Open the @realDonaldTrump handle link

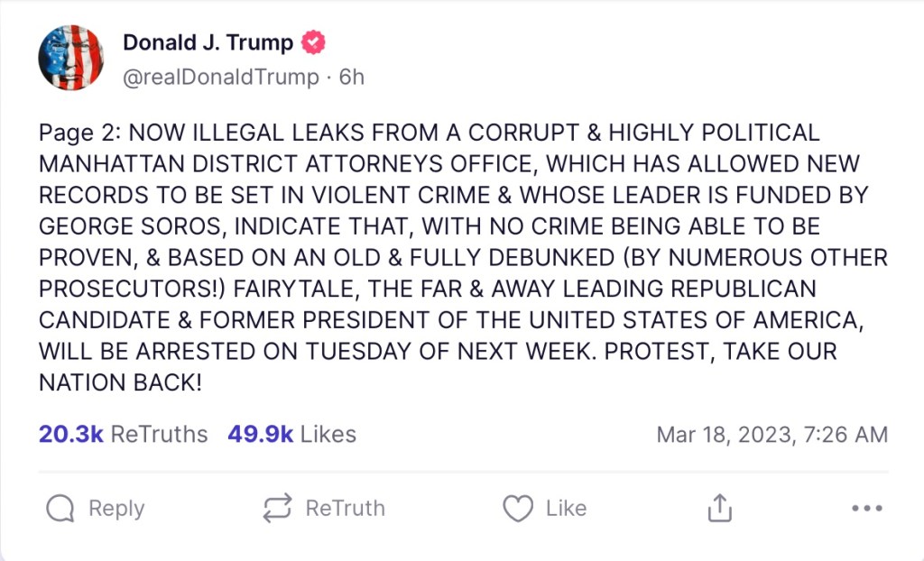click(x=221, y=78)
